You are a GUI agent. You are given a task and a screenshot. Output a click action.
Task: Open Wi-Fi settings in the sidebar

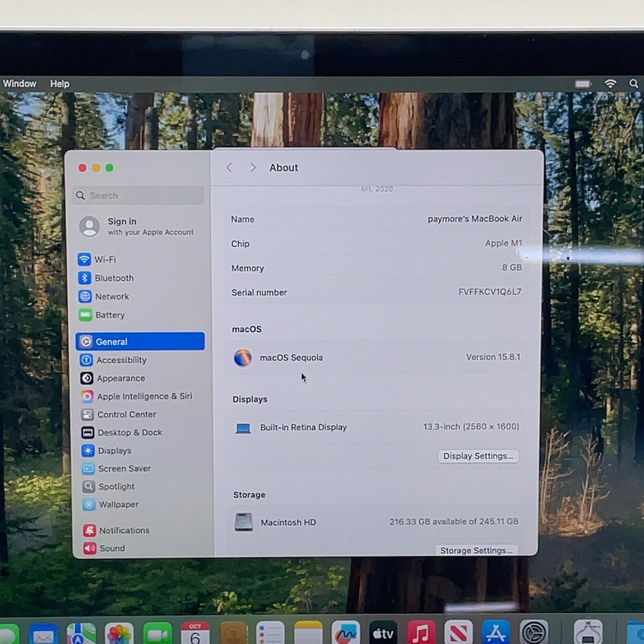click(x=97, y=260)
